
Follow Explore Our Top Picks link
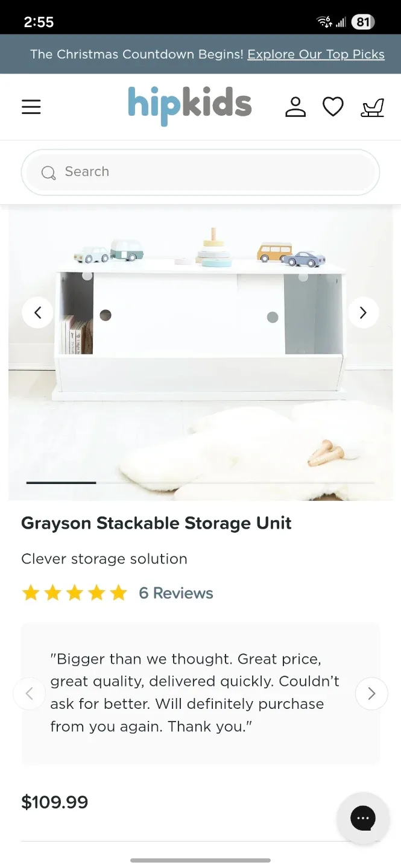pos(316,54)
